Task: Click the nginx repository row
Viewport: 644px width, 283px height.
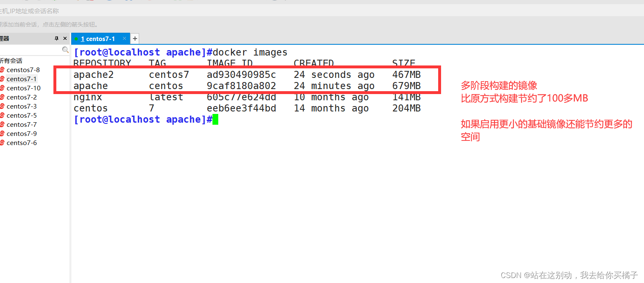Action: [x=247, y=97]
